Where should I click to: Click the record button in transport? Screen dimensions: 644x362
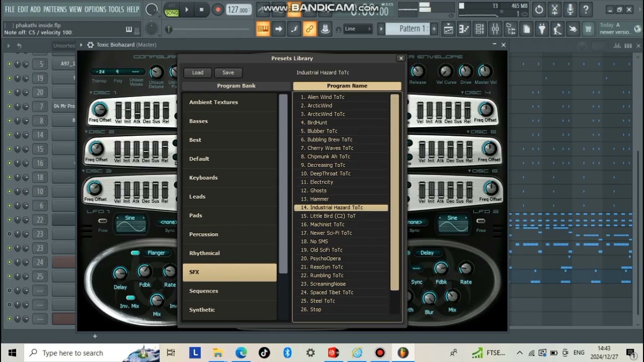218,10
